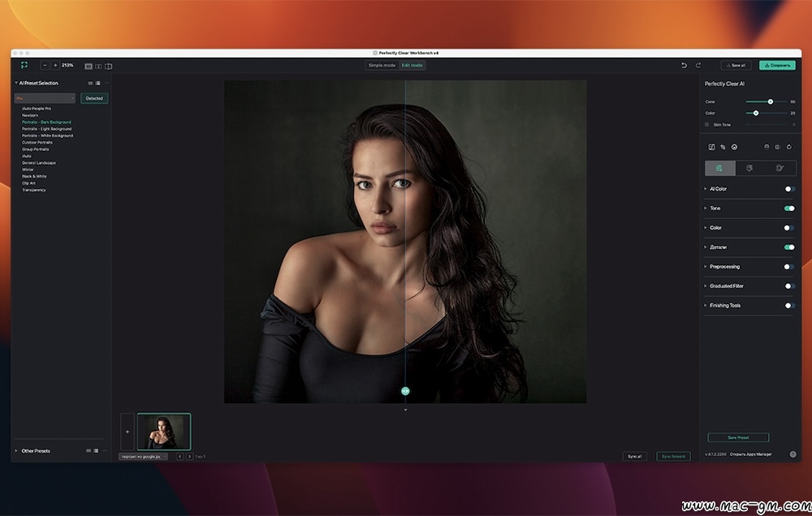The width and height of the screenshot is (812, 516).
Task: Switch to split-slider compare view
Action: point(108,67)
